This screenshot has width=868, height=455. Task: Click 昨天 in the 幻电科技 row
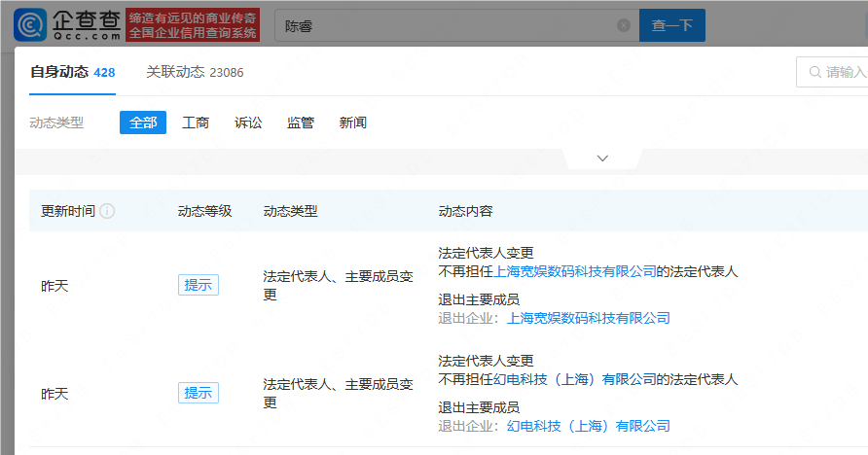[54, 394]
